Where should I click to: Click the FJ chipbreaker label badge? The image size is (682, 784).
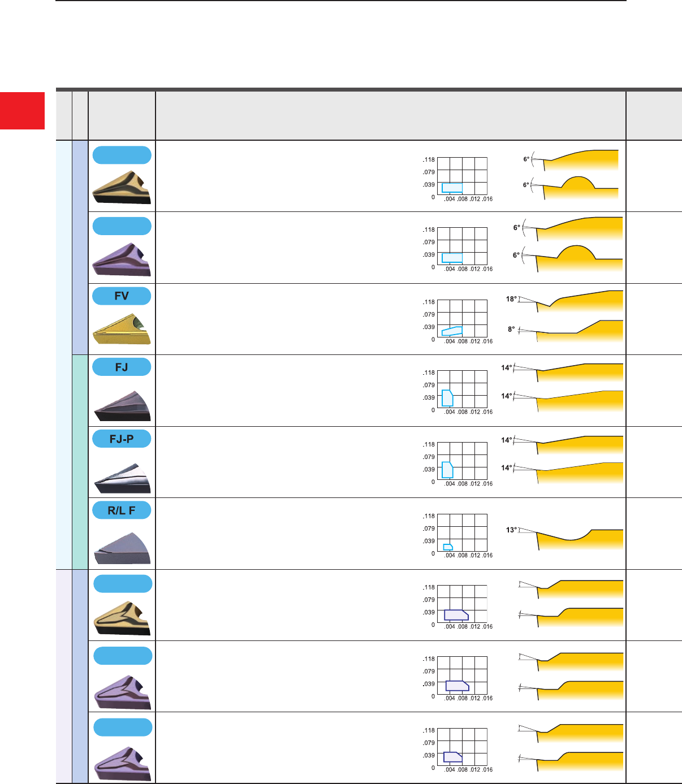pyautogui.click(x=122, y=367)
